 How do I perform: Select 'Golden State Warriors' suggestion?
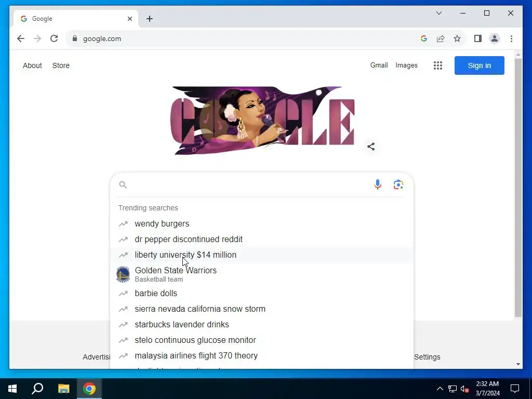(262, 274)
